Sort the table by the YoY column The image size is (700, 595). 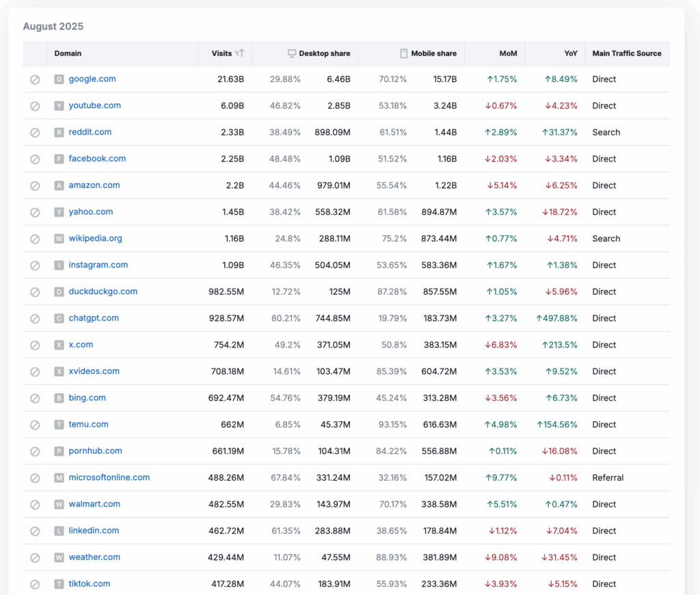(x=569, y=53)
